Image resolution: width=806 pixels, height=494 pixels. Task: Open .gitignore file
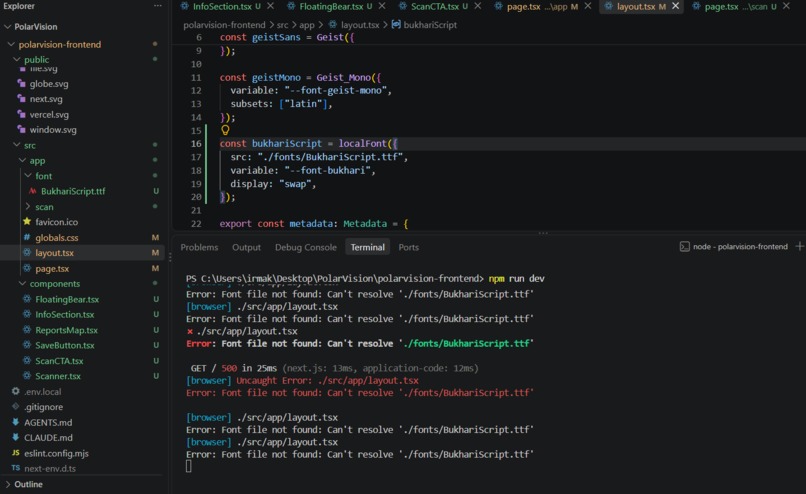[x=44, y=407]
